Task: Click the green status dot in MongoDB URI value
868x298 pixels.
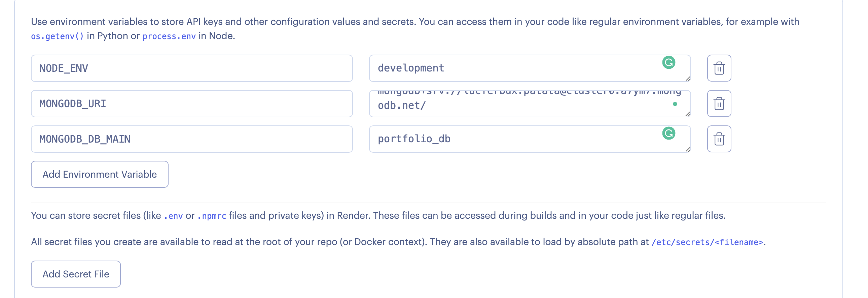Action: (x=675, y=104)
